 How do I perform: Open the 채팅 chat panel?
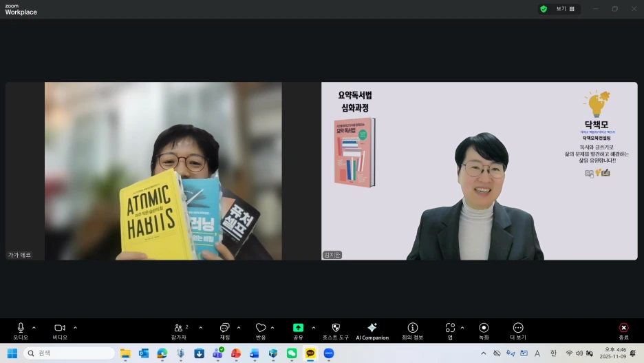coord(225,331)
